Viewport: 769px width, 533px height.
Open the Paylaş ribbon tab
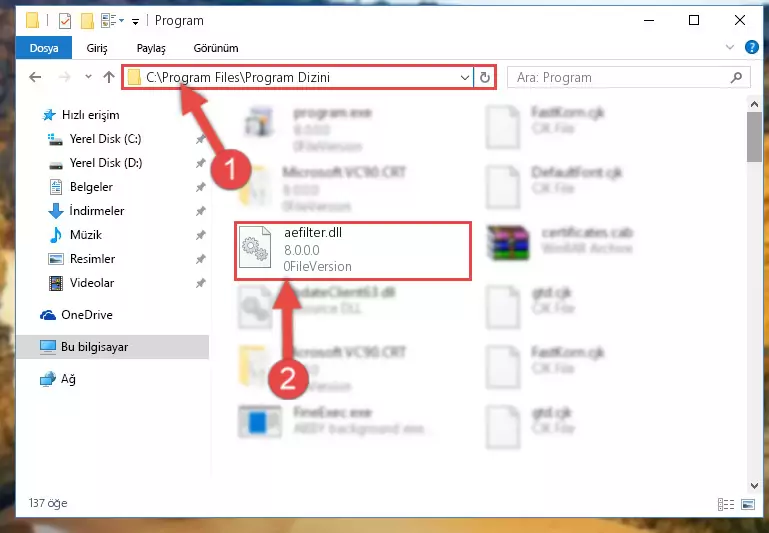coord(151,48)
